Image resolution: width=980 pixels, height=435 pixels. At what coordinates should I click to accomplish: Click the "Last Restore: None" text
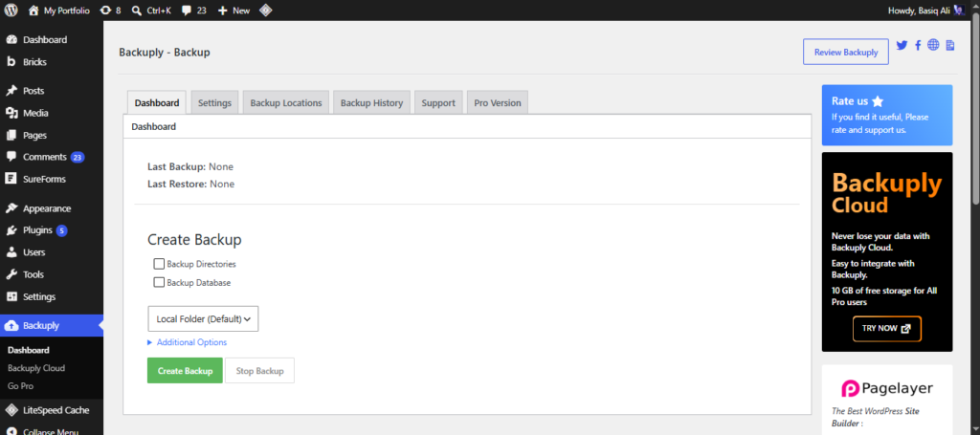[191, 185]
